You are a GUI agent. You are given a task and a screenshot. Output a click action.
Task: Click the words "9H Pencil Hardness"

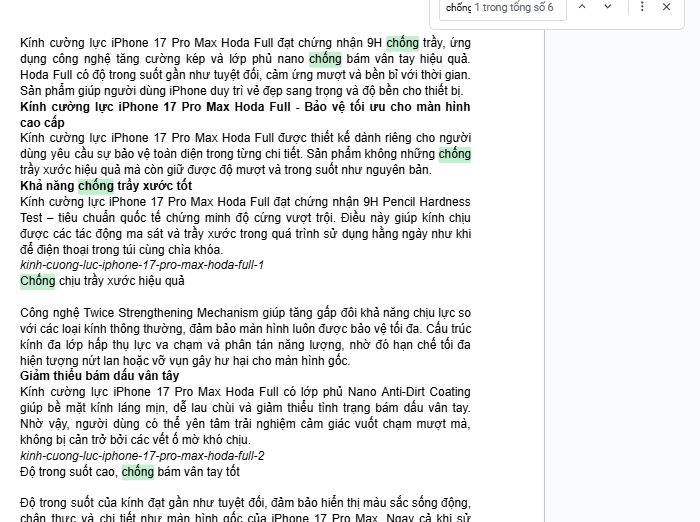pos(417,202)
